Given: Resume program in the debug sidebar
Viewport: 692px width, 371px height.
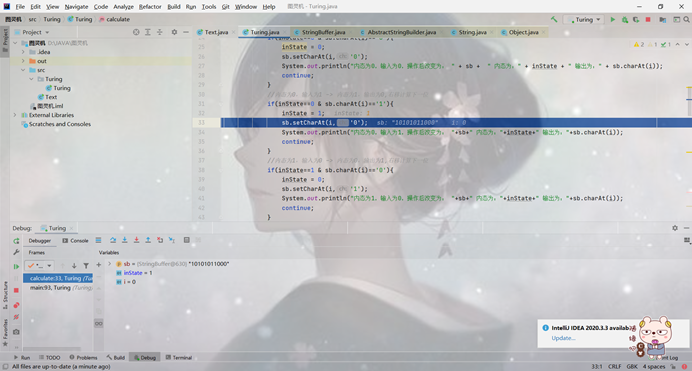Looking at the screenshot, I should click(16, 266).
